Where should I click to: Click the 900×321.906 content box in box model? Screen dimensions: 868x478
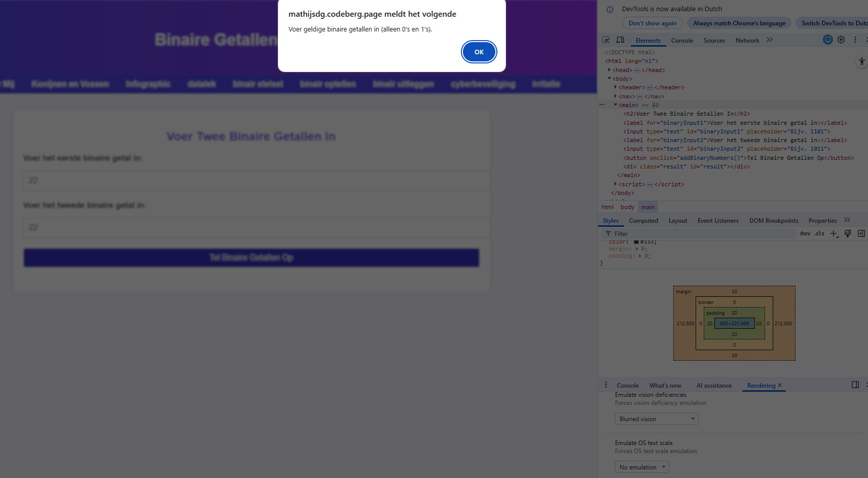[734, 323]
